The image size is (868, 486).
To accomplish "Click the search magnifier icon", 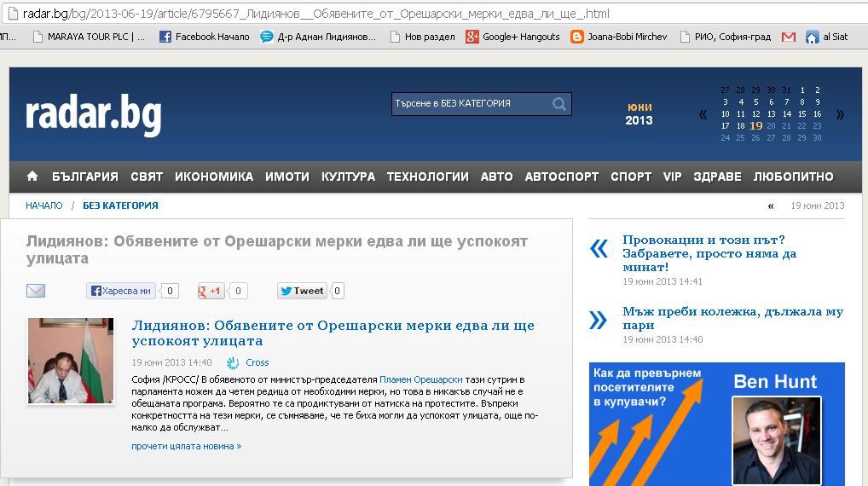I will point(559,104).
